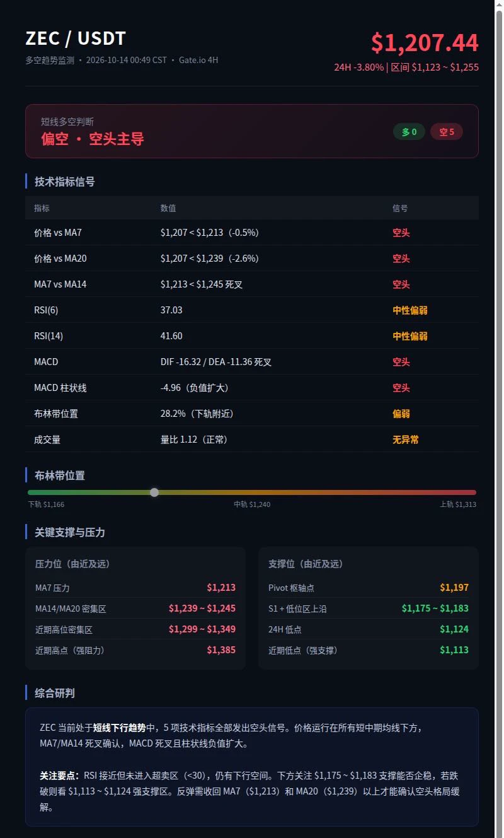Click the 近期低点 $1,113 support entry

pos(369,650)
